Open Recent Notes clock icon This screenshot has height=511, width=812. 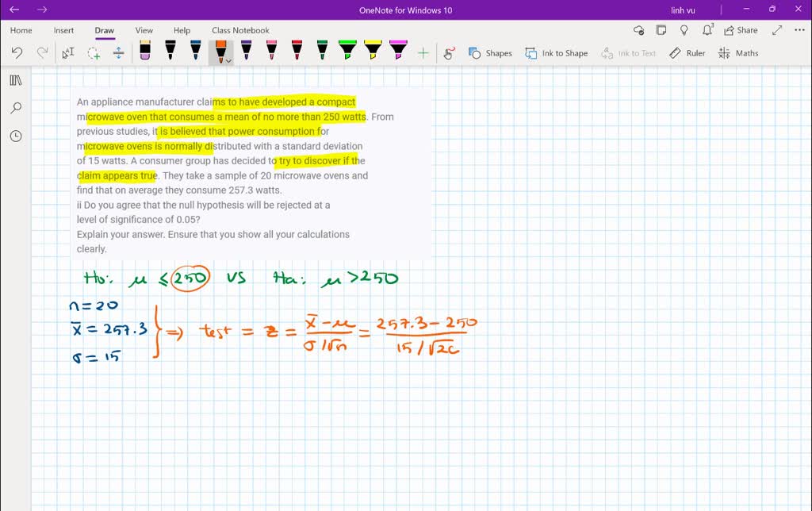(16, 136)
